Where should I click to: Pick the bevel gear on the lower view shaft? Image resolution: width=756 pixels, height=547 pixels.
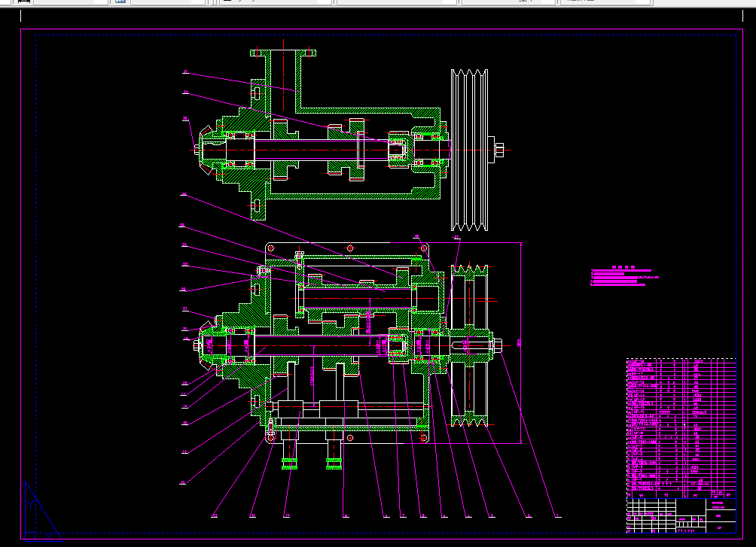click(x=207, y=345)
